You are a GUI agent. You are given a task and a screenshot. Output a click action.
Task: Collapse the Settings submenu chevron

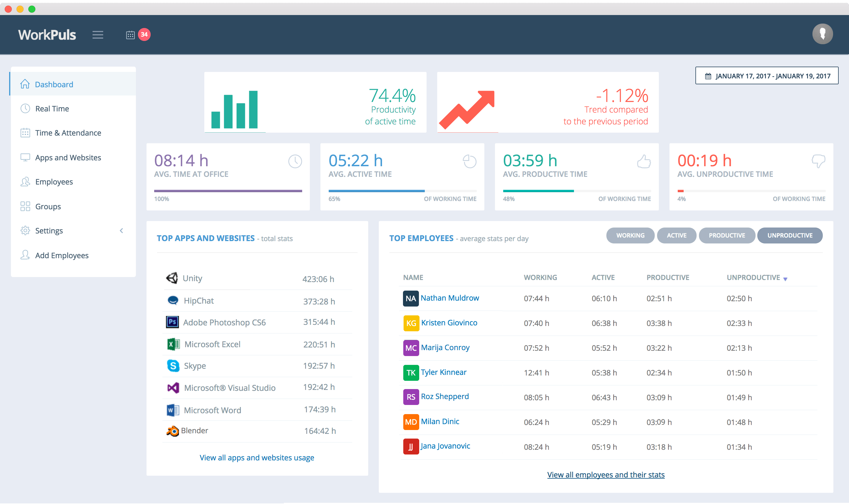point(121,230)
